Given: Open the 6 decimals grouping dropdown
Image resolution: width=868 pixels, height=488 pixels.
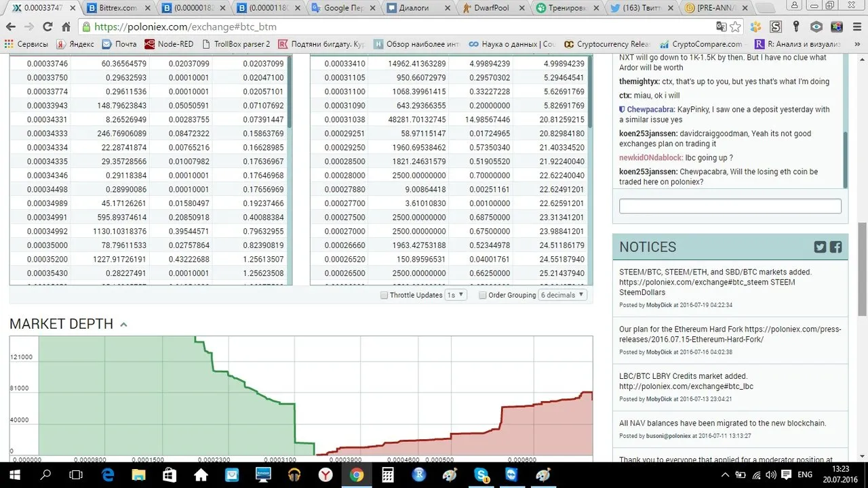Looking at the screenshot, I should pyautogui.click(x=562, y=295).
